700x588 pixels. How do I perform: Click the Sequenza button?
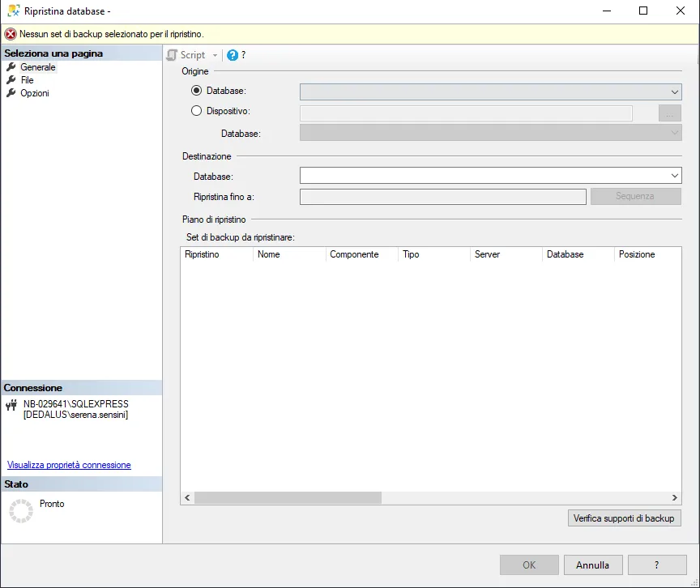[636, 196]
